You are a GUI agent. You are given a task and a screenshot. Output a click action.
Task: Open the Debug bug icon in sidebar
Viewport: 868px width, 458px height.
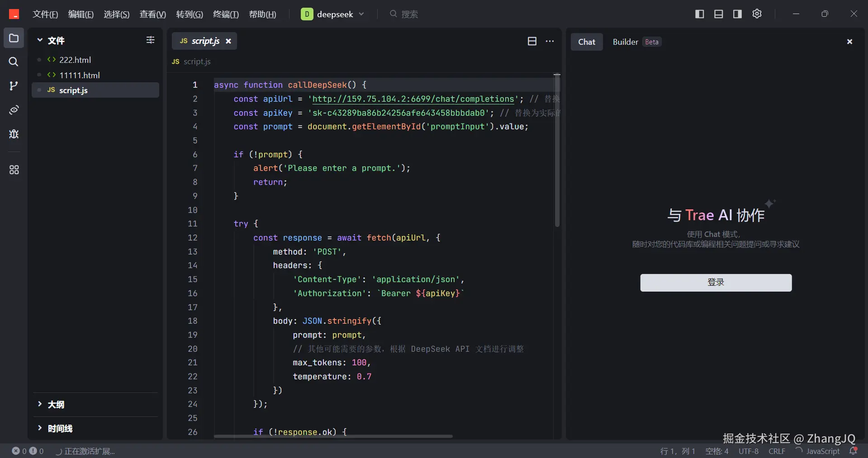14,134
